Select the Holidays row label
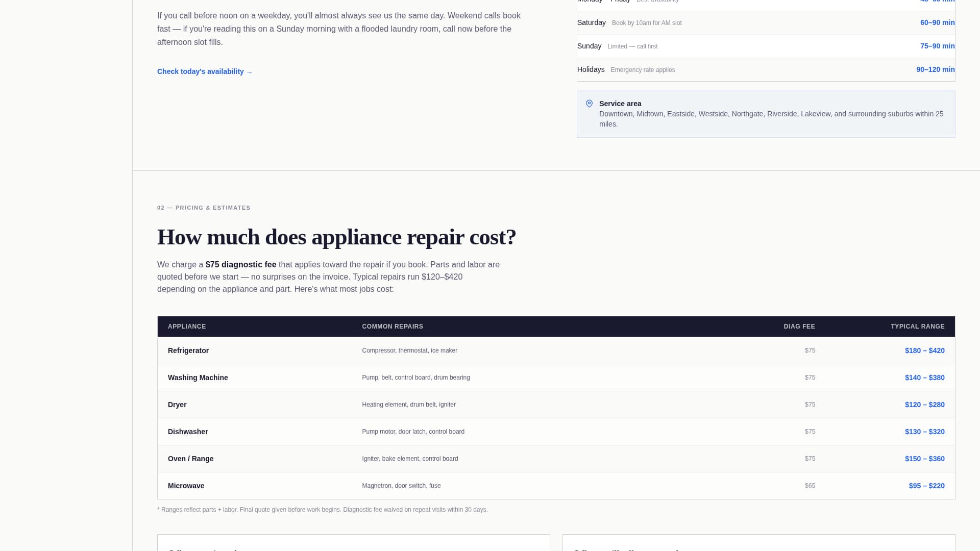The image size is (980, 551). coord(591,69)
